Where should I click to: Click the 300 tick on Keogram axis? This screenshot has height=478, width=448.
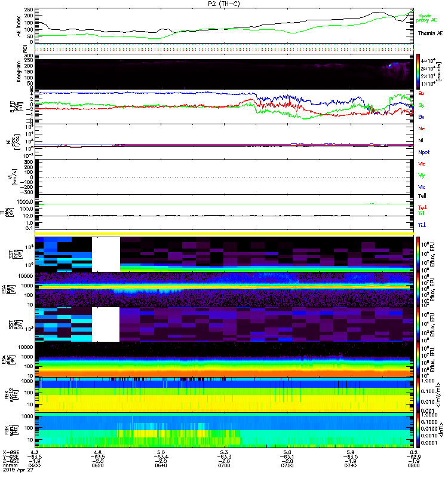coord(29,56)
